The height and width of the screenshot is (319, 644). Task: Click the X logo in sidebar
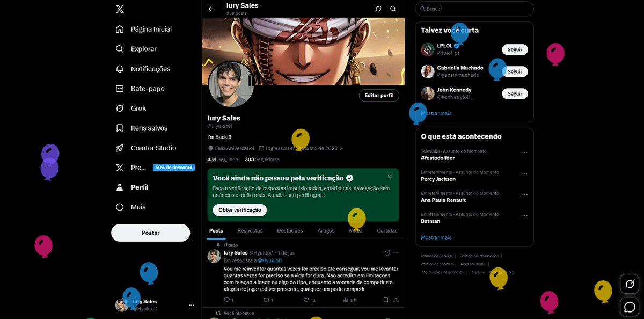(120, 9)
